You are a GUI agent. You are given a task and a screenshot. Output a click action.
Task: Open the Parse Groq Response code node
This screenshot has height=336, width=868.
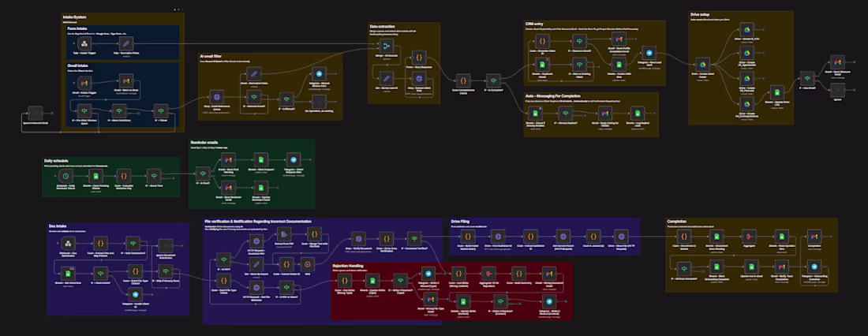[419, 58]
